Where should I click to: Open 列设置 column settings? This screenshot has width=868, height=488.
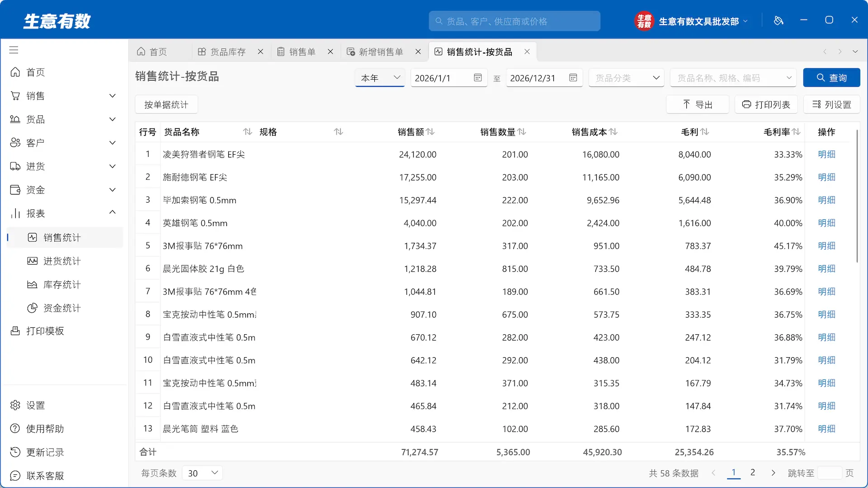[x=832, y=104]
